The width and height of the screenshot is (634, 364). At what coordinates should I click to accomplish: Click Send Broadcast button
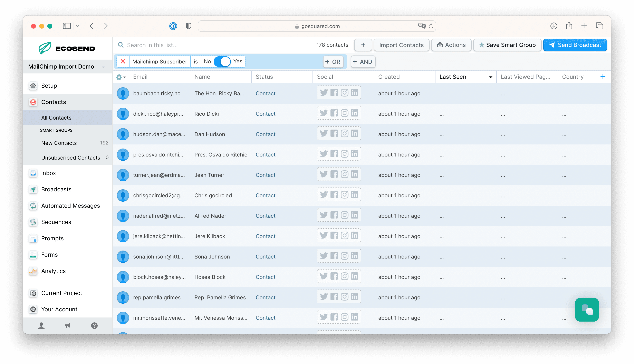(575, 45)
